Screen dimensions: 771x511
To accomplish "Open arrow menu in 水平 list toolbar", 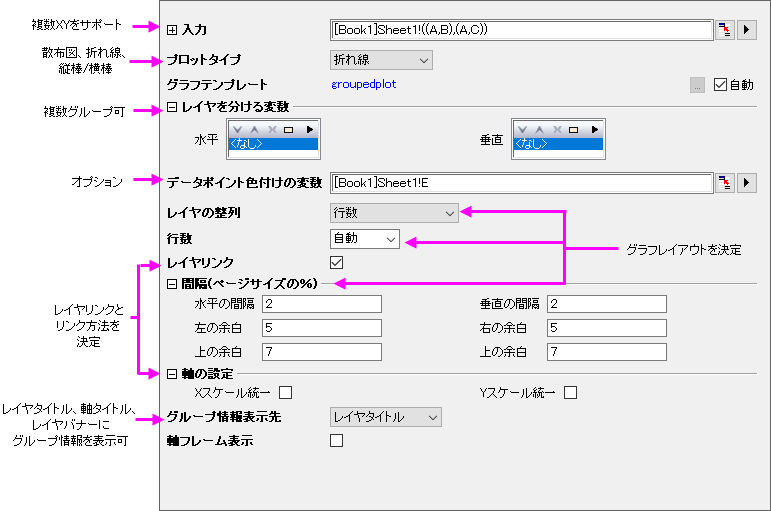I will [x=309, y=130].
